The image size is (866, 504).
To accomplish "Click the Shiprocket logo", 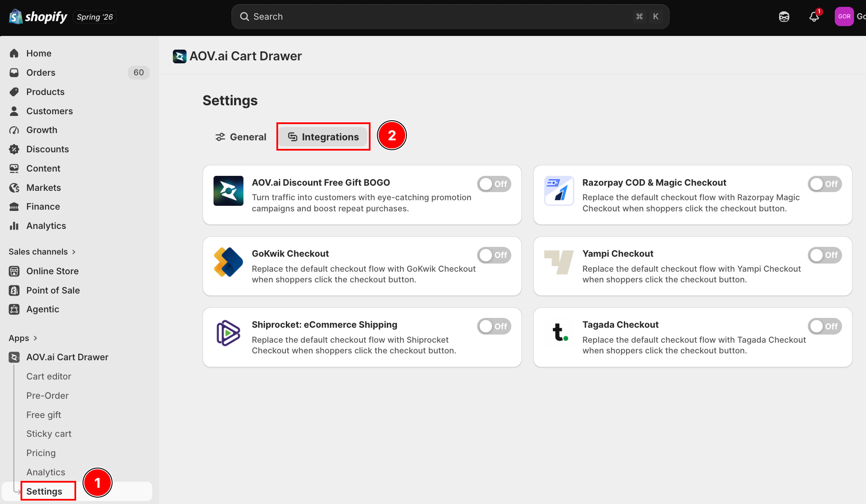I will pyautogui.click(x=228, y=333).
